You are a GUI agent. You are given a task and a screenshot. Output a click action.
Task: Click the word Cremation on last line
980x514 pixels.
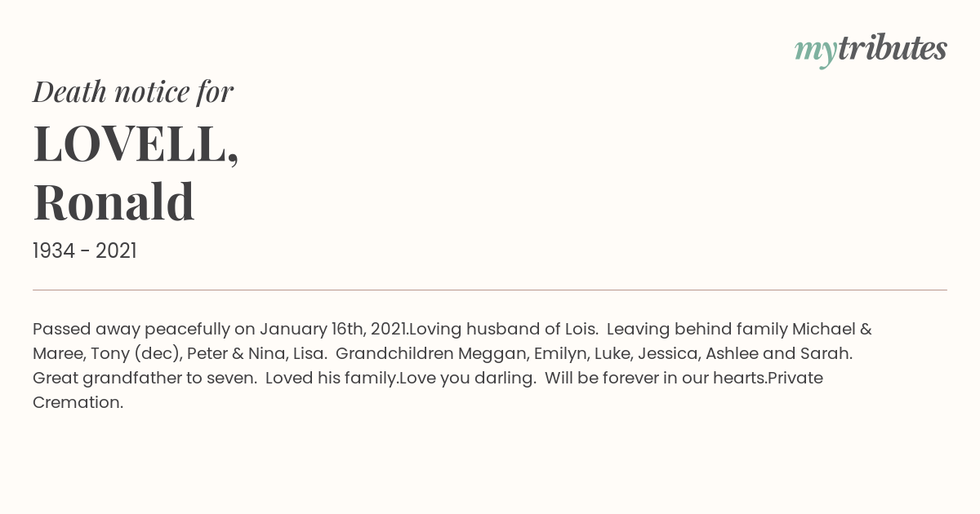click(x=78, y=402)
